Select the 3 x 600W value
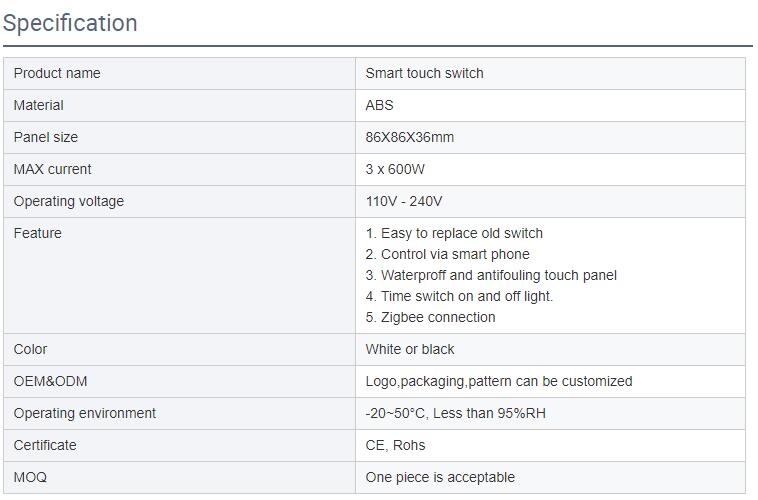758x500 pixels. click(x=395, y=169)
